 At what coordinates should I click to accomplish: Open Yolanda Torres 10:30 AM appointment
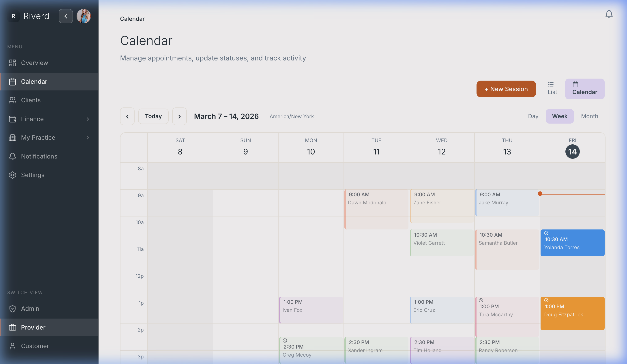572,243
